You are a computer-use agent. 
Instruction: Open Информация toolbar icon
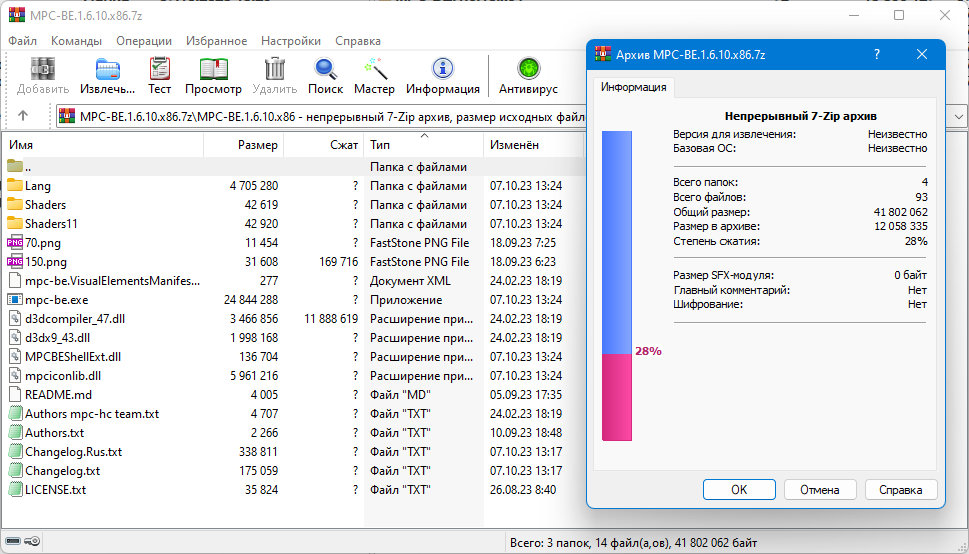pos(442,69)
